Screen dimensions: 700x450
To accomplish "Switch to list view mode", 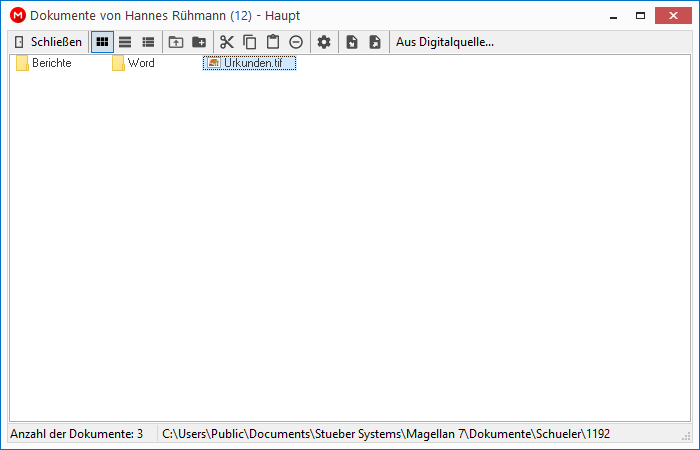I will 125,42.
